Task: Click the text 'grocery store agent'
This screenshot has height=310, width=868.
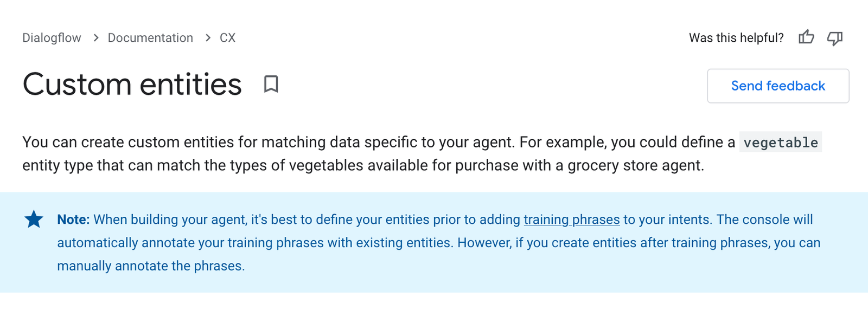Action: [634, 165]
